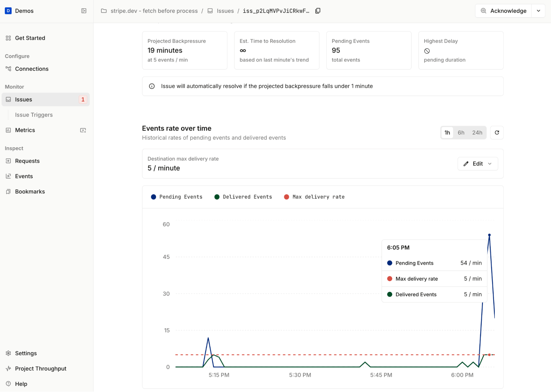Open Bookmarks in the Inspect section
Screen dimensions: 551x392
(x=30, y=191)
